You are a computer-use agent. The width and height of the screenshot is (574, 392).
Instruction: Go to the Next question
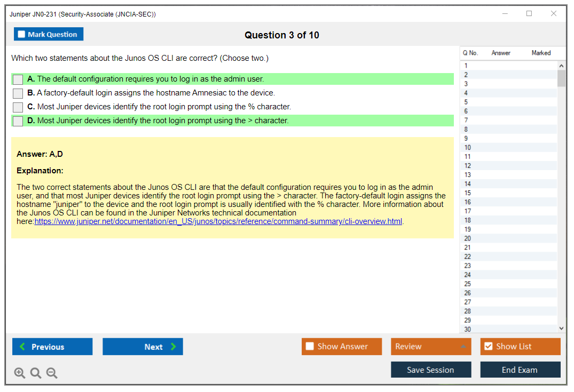[143, 347]
